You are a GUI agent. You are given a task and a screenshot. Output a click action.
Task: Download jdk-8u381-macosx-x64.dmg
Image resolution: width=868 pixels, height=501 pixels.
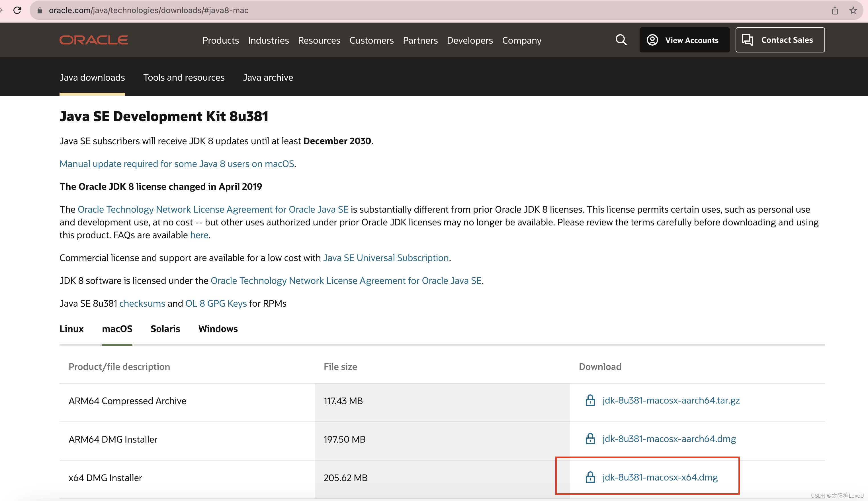[660, 478]
